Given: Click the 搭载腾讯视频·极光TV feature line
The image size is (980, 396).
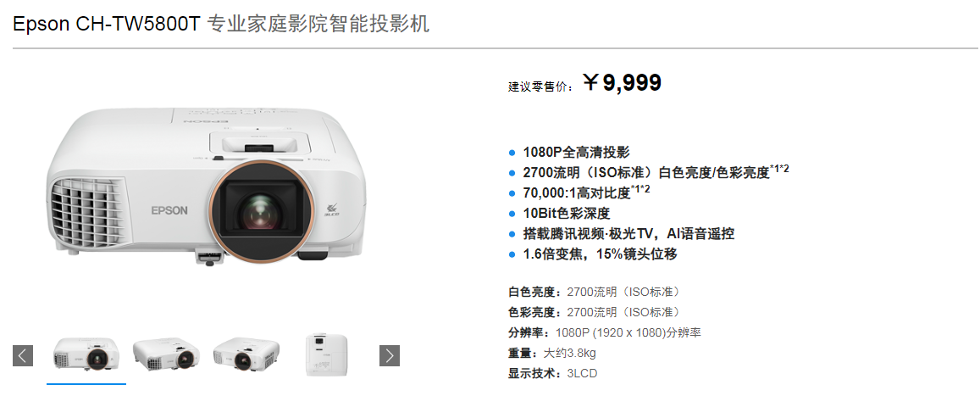Looking at the screenshot, I should pyautogui.click(x=628, y=234).
